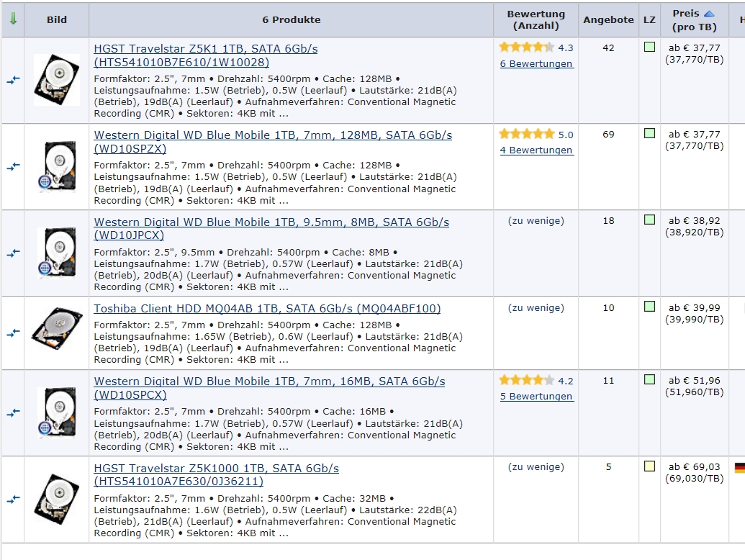Click green availability box for HGST Z5K1

[649, 47]
